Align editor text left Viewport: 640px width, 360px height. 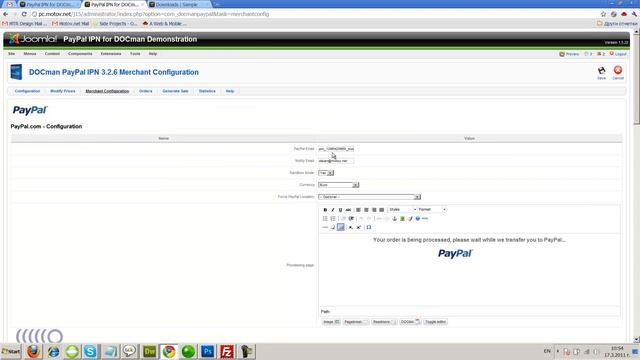358,210
